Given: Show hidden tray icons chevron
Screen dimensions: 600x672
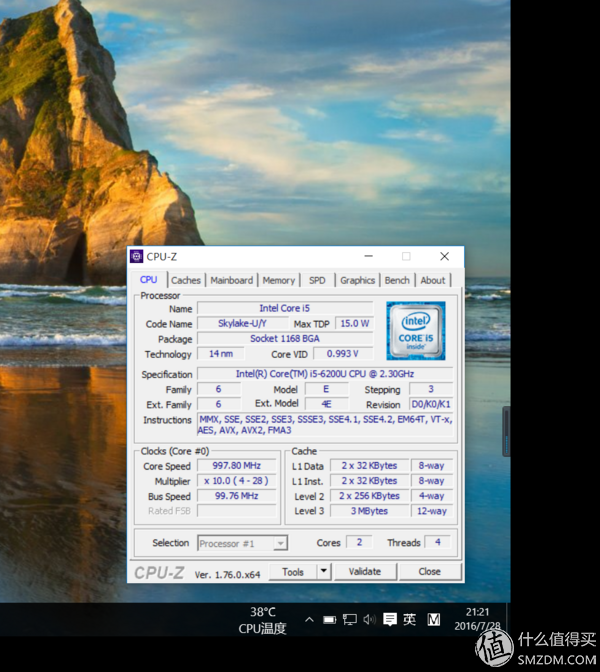Looking at the screenshot, I should [x=309, y=619].
